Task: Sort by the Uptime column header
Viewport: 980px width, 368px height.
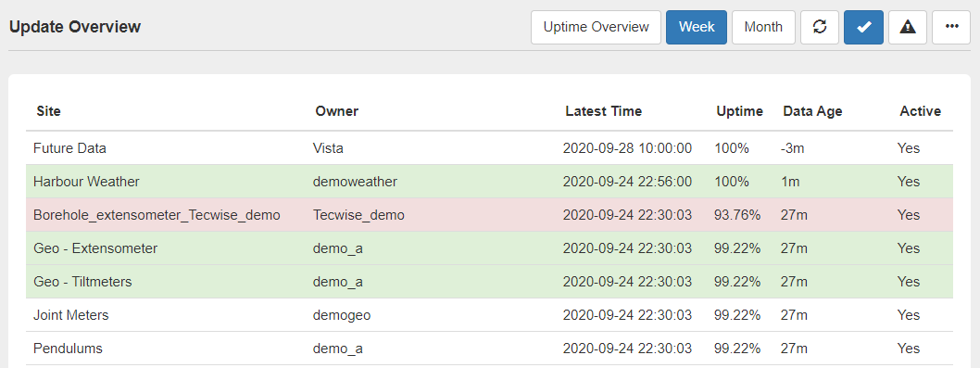Action: [739, 111]
